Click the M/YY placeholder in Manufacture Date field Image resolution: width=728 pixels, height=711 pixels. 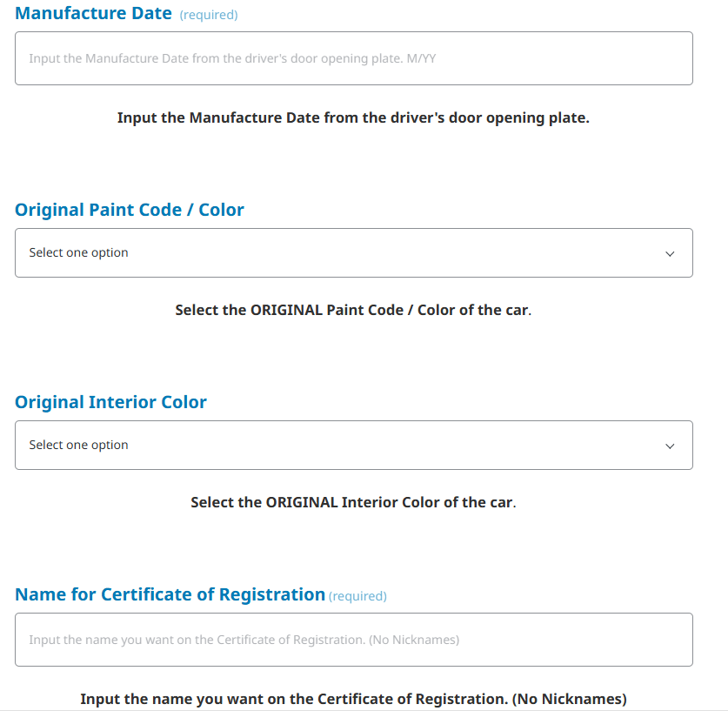(x=421, y=58)
